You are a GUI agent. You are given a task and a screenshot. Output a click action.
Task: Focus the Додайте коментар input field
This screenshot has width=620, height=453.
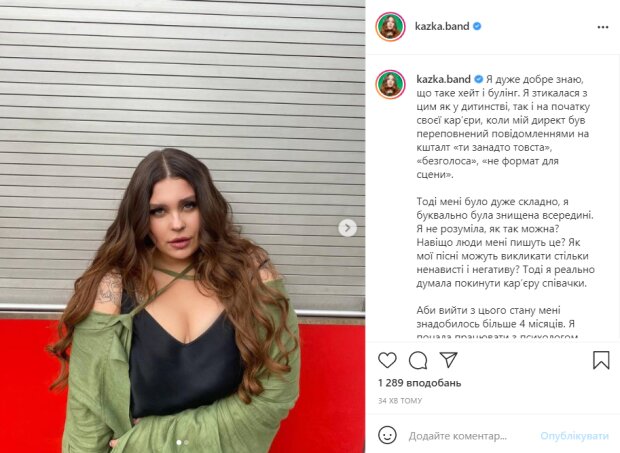point(457,436)
